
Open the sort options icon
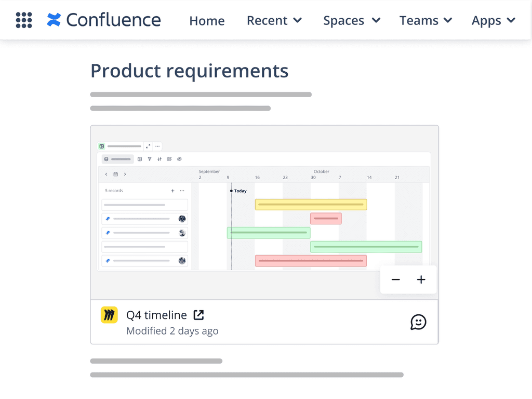pos(160,159)
